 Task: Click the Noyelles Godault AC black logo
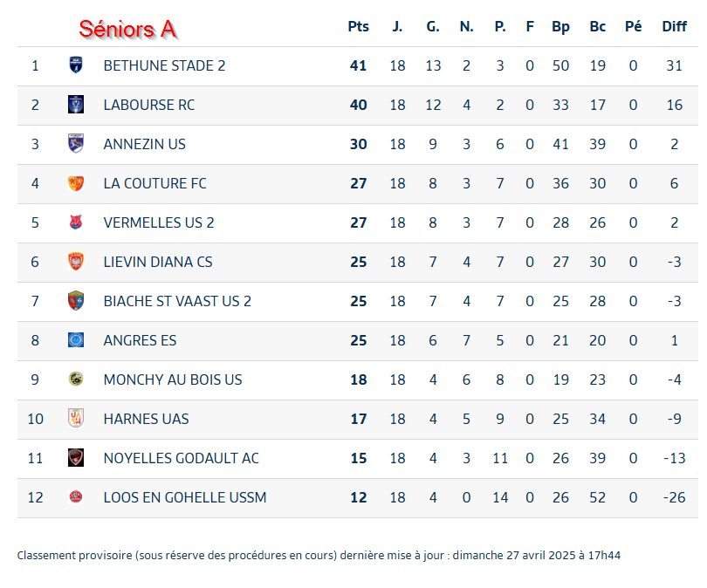[76, 457]
